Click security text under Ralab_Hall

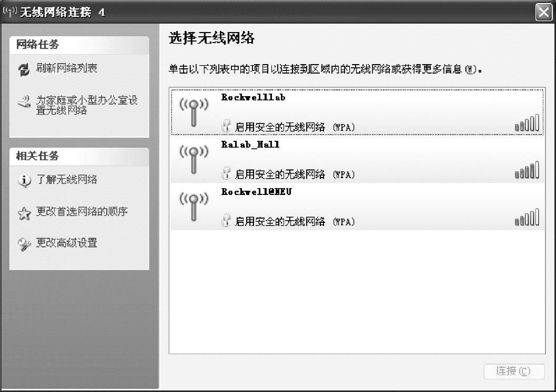coord(295,174)
